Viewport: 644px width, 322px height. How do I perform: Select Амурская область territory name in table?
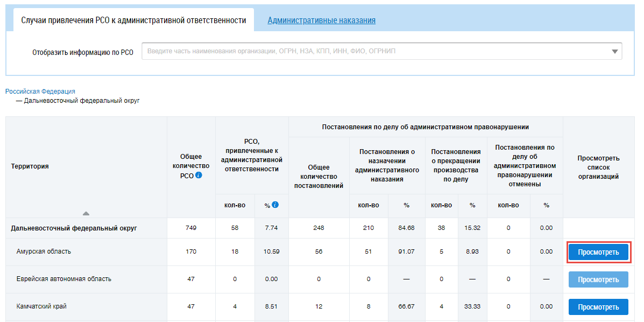(44, 251)
